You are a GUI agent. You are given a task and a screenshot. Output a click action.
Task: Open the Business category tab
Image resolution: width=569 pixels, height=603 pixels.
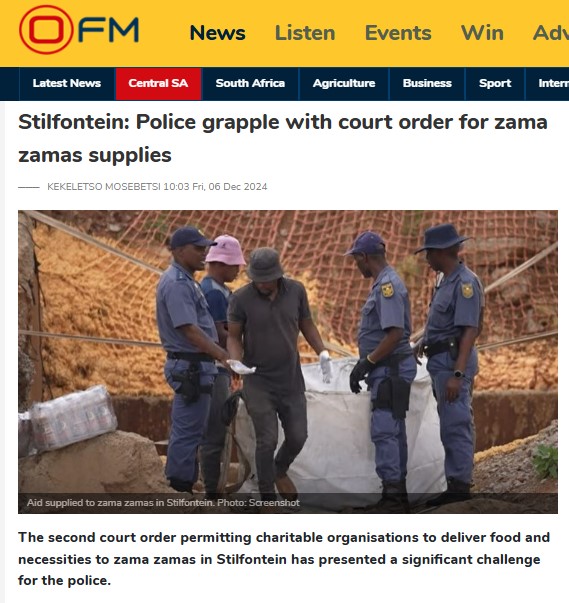[x=427, y=83]
